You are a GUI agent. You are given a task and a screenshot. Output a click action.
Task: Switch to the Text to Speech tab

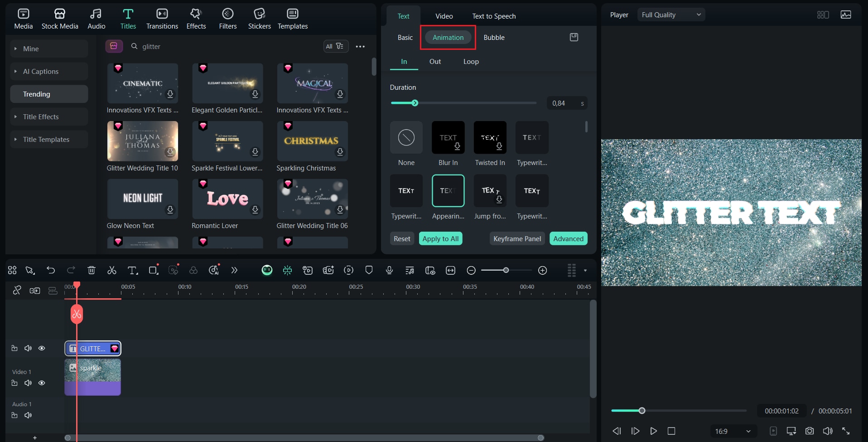point(494,16)
